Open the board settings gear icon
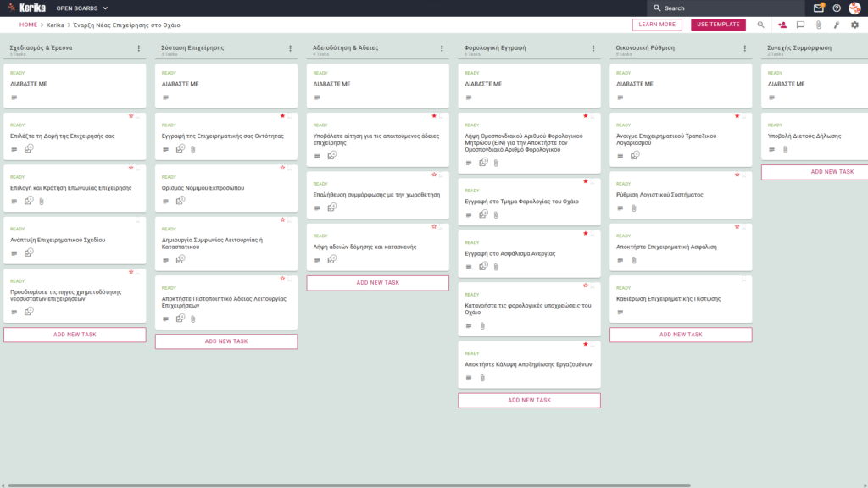The width and height of the screenshot is (868, 488). 854,25
